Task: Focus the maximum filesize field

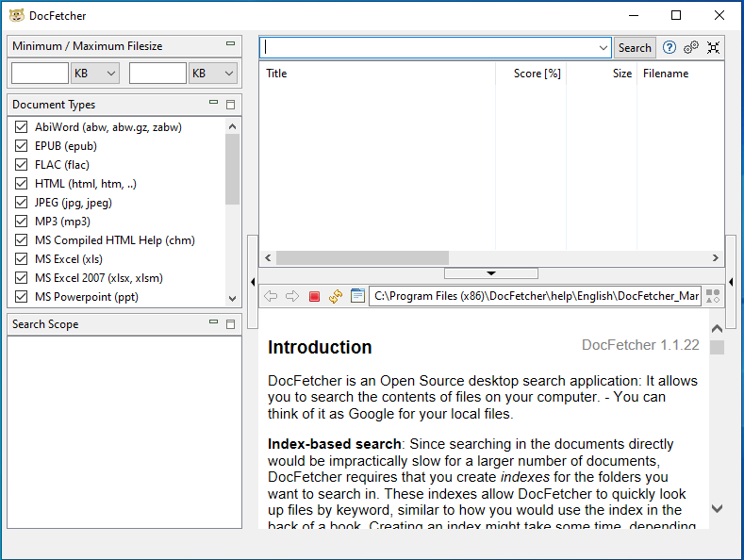Action: 157,74
